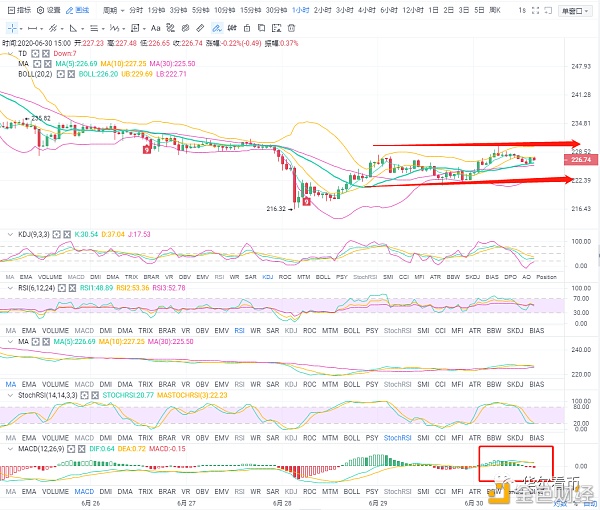Collapse the RSI(6,12,24) pane chevron

click(x=10, y=288)
